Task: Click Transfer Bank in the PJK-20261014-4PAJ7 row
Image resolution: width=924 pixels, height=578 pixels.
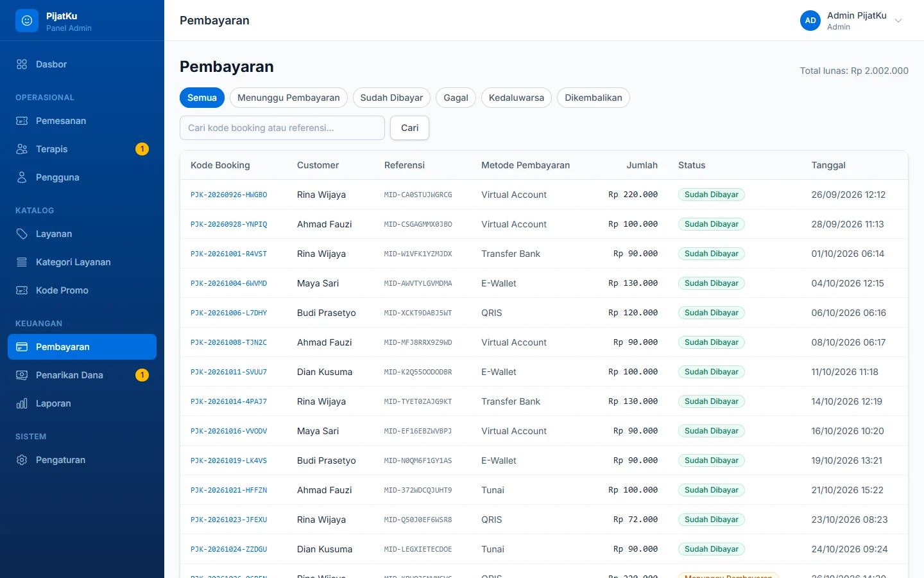Action: 511,401
